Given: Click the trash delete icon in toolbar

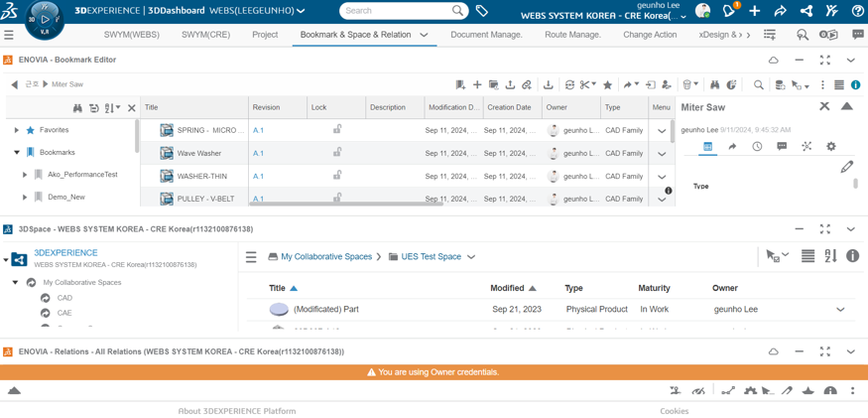Looking at the screenshot, I should pyautogui.click(x=686, y=84).
